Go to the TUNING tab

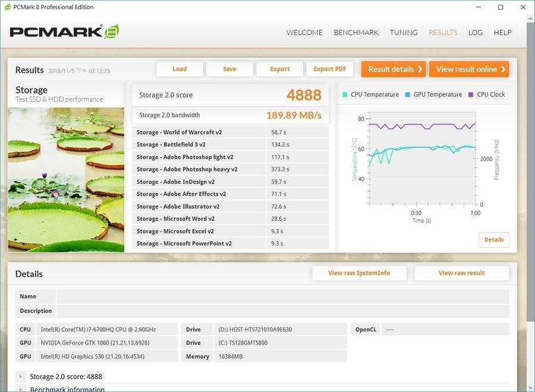pos(404,33)
